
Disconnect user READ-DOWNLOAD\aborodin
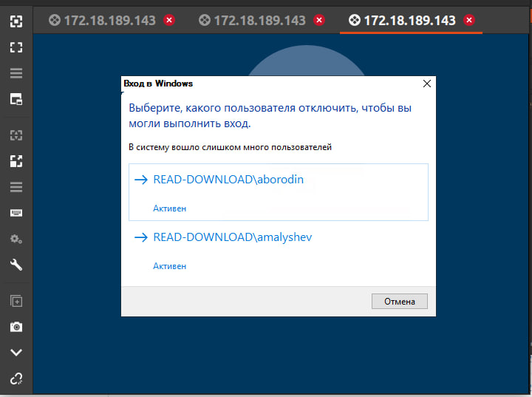click(279, 192)
